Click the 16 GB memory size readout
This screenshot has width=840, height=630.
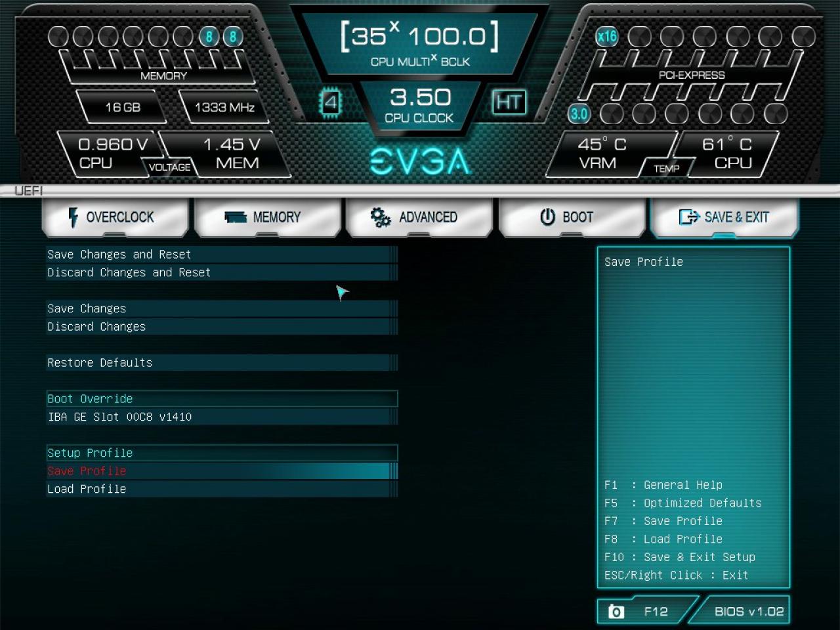(123, 107)
